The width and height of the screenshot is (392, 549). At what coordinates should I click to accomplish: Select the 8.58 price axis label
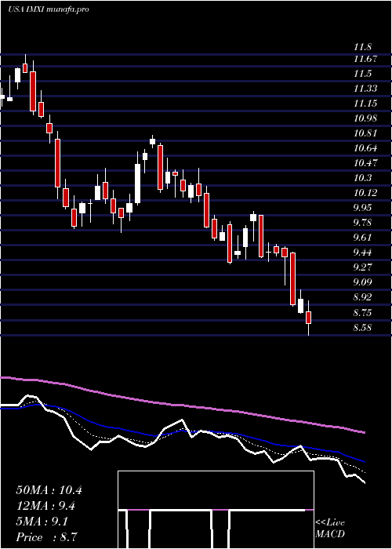[x=363, y=328]
